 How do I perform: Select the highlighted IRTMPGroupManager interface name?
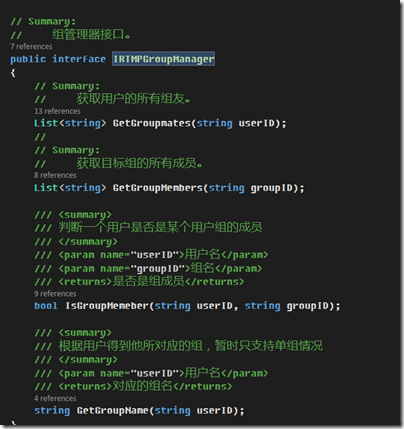pyautogui.click(x=163, y=59)
